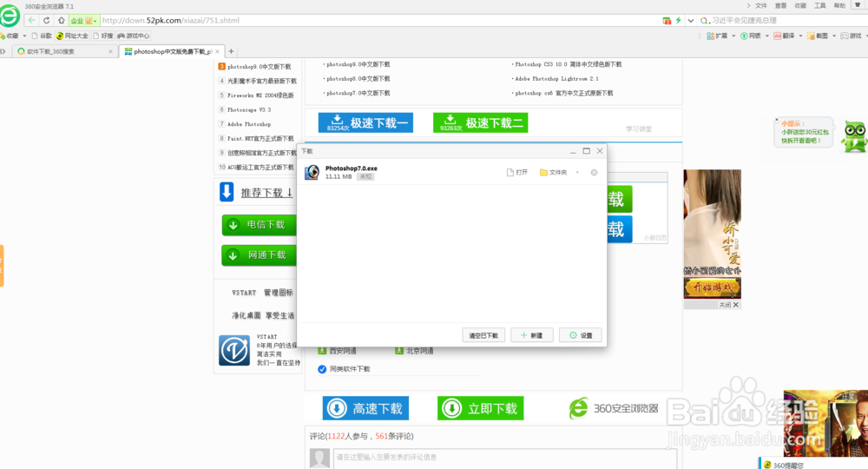Expand the 截图 dropdown arrow
868x469 pixels.
(x=833, y=36)
